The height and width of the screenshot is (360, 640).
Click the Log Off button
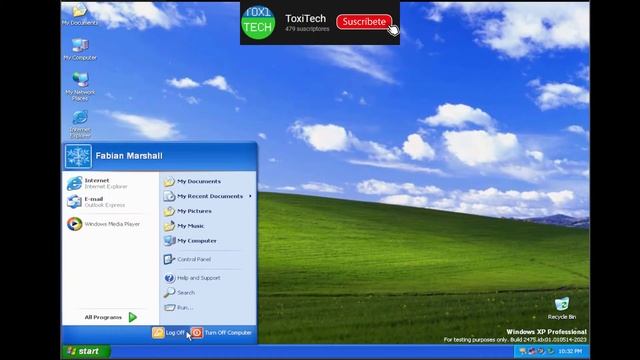[168, 333]
